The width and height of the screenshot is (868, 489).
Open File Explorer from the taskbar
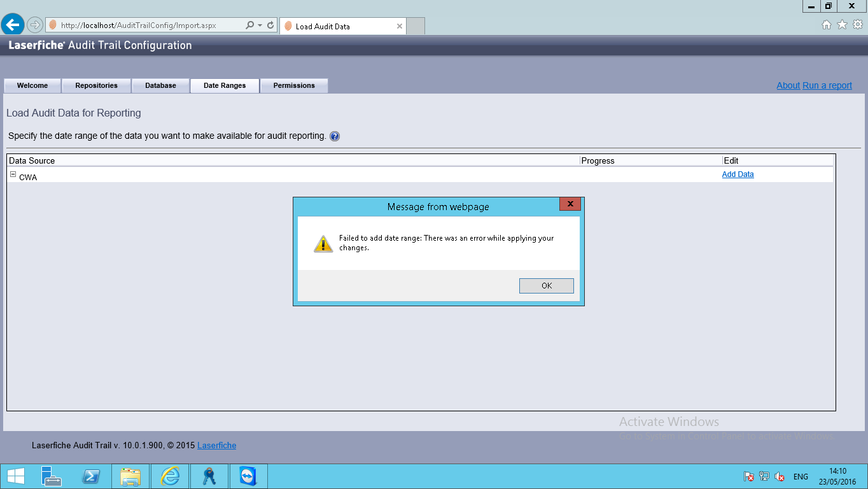[x=130, y=476]
